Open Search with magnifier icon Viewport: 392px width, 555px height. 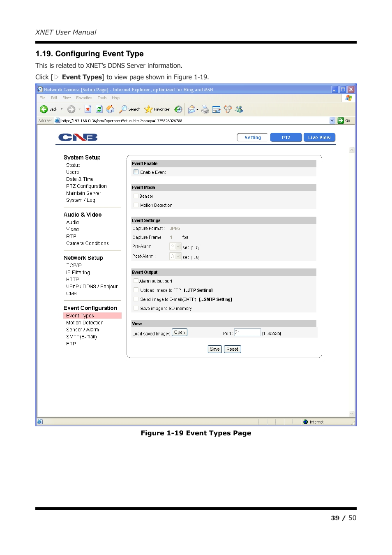pos(123,109)
